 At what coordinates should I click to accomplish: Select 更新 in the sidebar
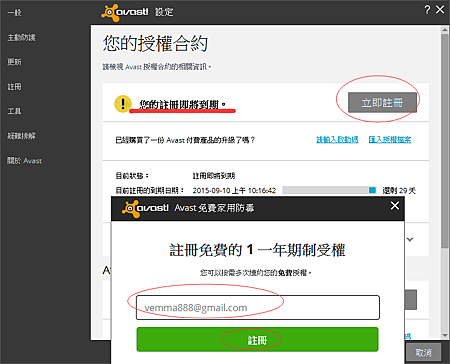(x=14, y=62)
